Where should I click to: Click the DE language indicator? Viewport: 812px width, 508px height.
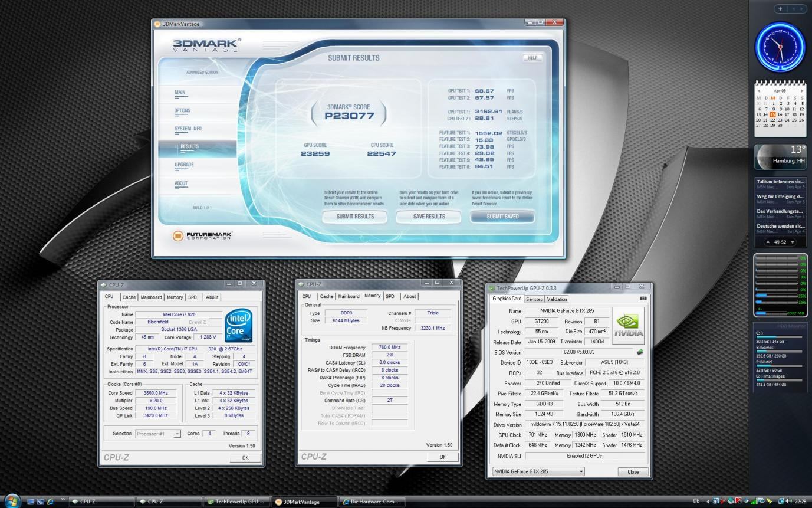[697, 501]
